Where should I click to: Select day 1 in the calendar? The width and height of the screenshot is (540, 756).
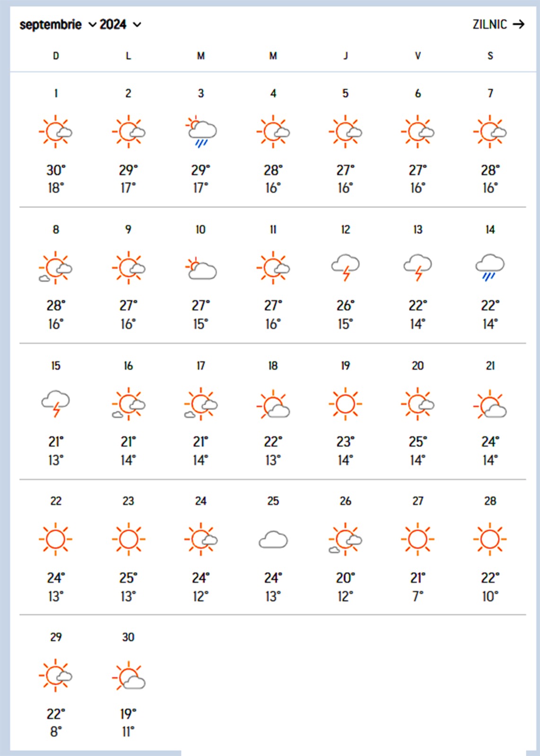point(56,94)
